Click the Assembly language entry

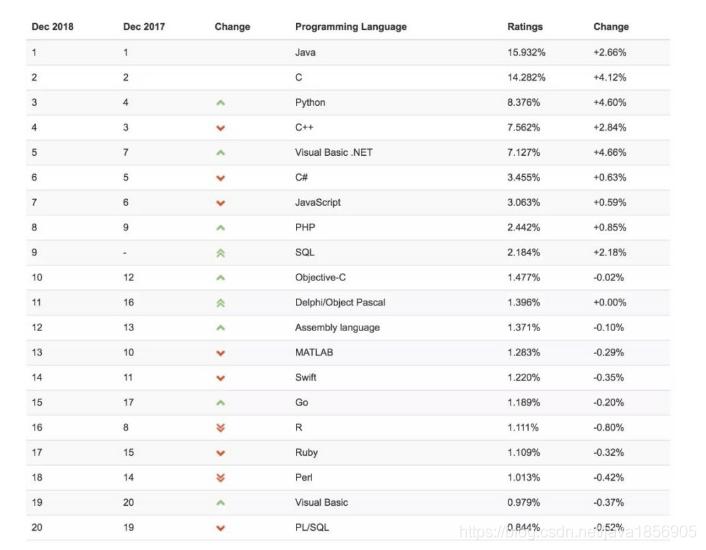(x=337, y=327)
